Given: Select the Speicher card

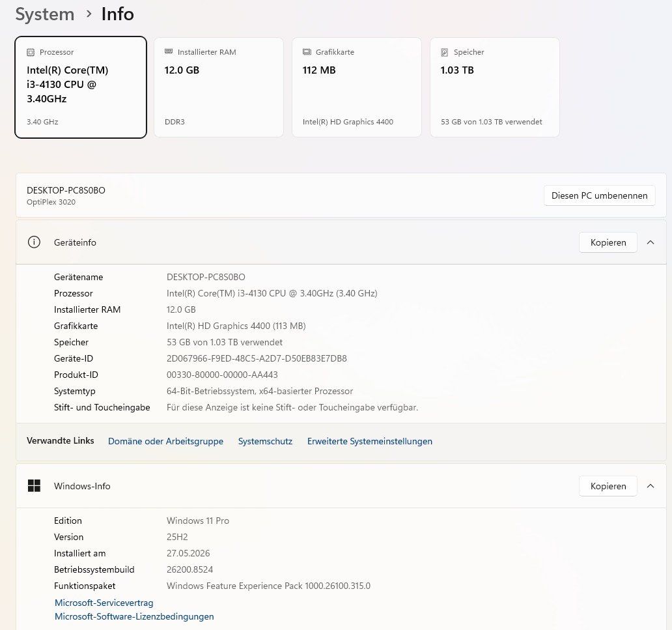Looking at the screenshot, I should coord(495,87).
